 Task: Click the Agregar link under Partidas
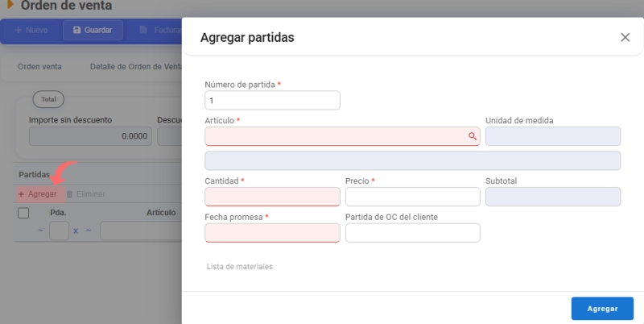coord(38,193)
